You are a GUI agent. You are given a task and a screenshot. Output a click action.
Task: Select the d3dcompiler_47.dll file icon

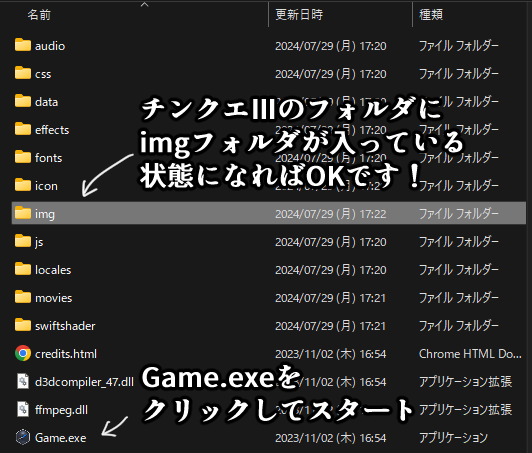pos(23,381)
